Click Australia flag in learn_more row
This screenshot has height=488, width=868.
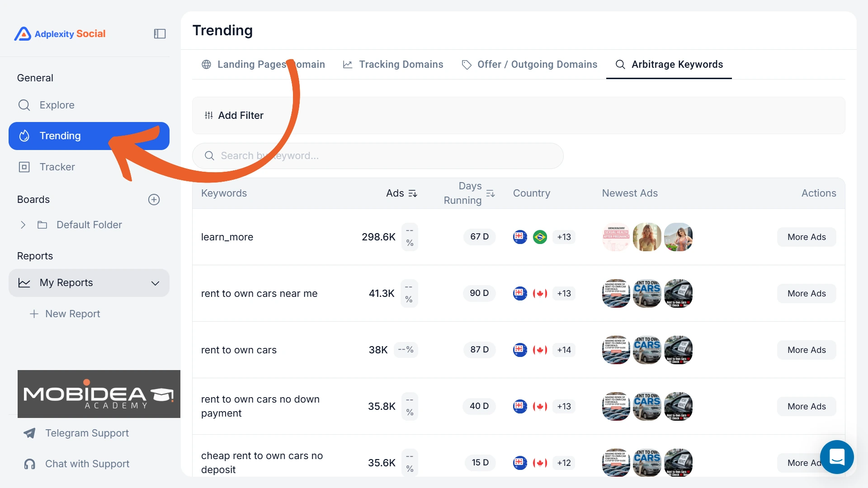pos(520,237)
